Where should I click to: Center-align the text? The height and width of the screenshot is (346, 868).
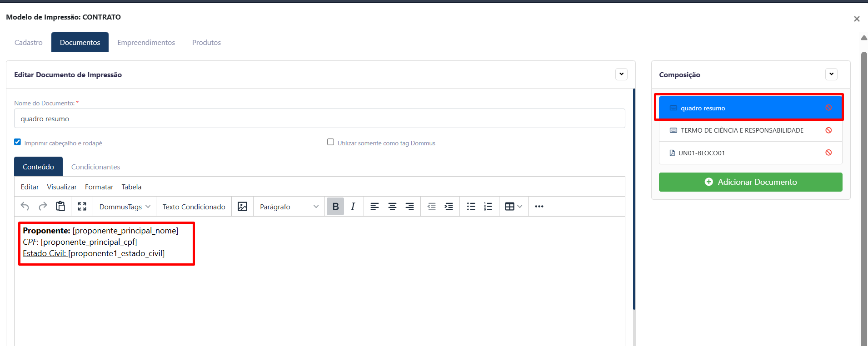click(392, 207)
